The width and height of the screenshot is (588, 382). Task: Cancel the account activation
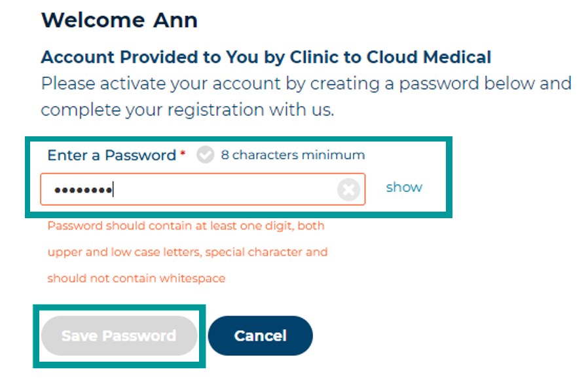[x=260, y=335]
